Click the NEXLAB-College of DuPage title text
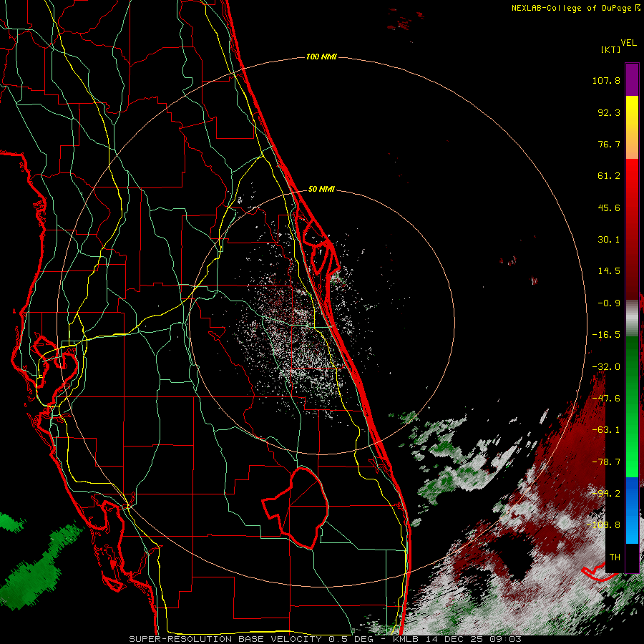The height and width of the screenshot is (644, 644). click(x=575, y=8)
